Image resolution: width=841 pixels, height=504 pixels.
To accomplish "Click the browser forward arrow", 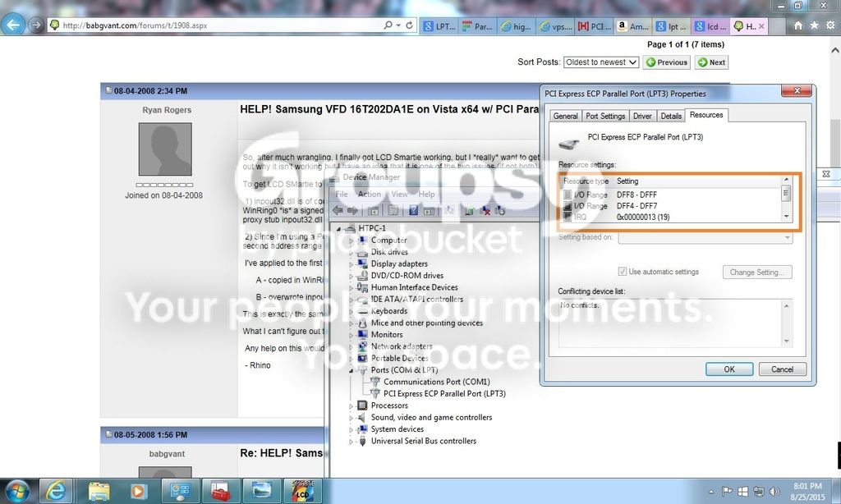I will coord(36,25).
